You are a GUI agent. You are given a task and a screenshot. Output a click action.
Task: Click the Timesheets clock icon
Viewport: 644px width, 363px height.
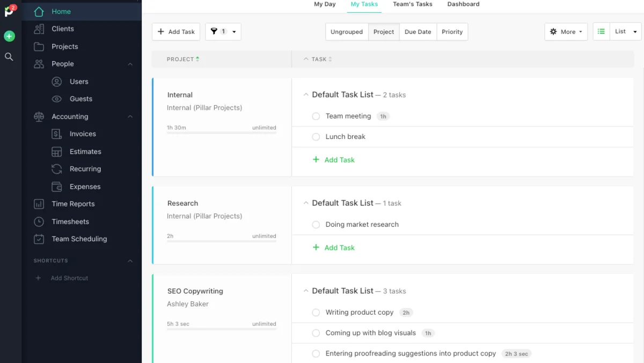[x=39, y=221]
